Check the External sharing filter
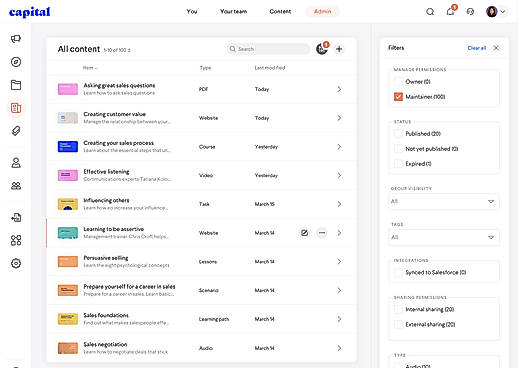This screenshot has height=368, width=518. tap(398, 324)
